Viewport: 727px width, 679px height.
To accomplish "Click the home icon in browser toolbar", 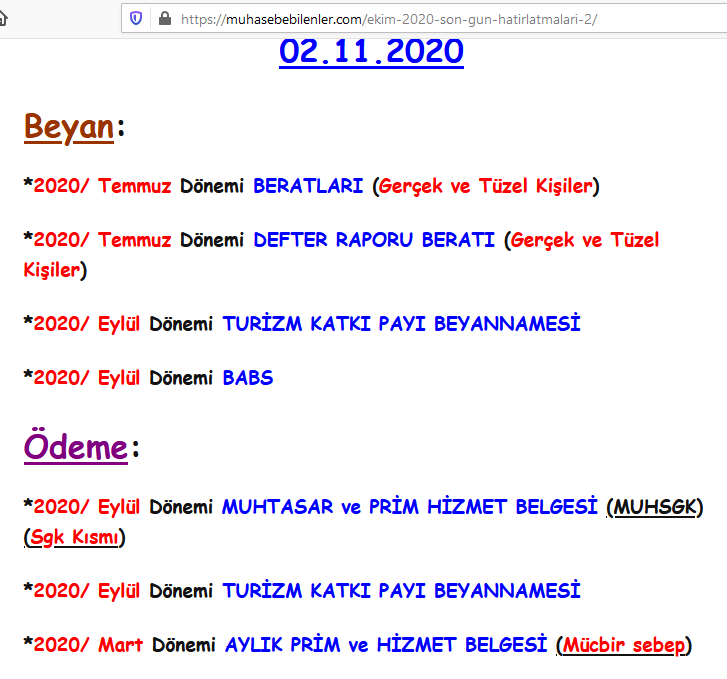I will [x=3, y=19].
